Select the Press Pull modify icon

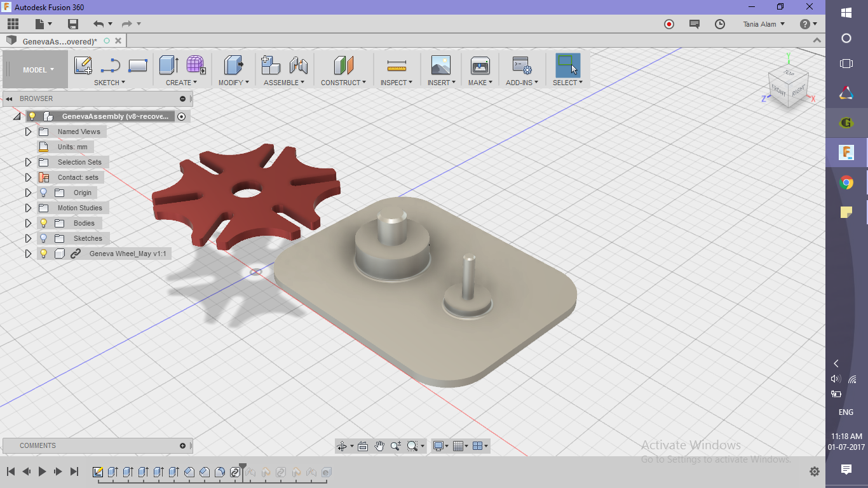point(233,65)
